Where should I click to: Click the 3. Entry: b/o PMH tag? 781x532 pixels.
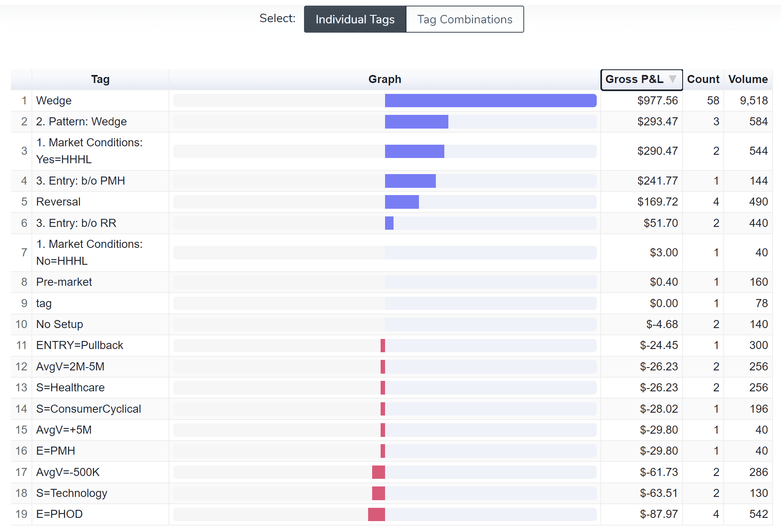click(80, 181)
